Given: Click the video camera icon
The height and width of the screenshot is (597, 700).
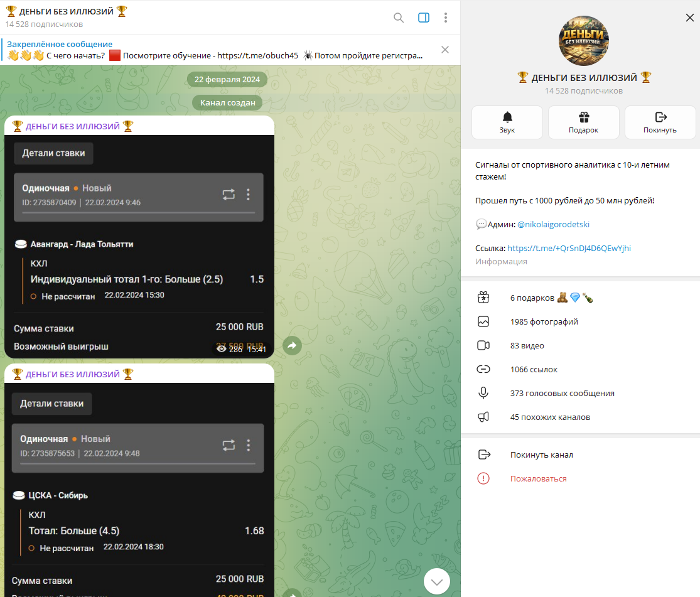Looking at the screenshot, I should (x=483, y=346).
